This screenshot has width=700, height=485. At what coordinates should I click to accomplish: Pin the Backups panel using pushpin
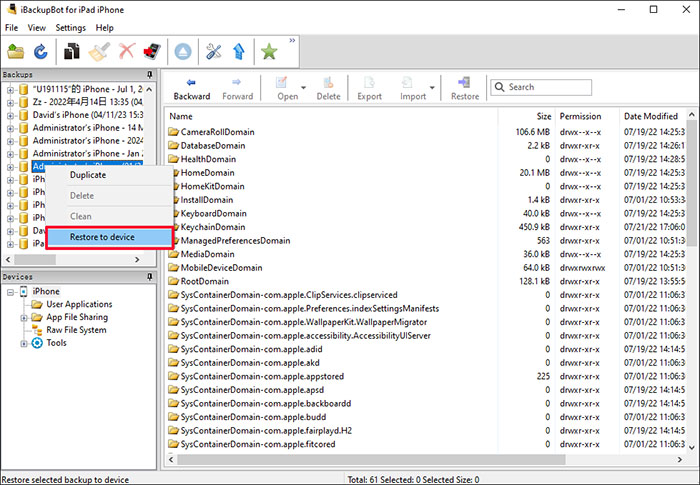pyautogui.click(x=150, y=75)
